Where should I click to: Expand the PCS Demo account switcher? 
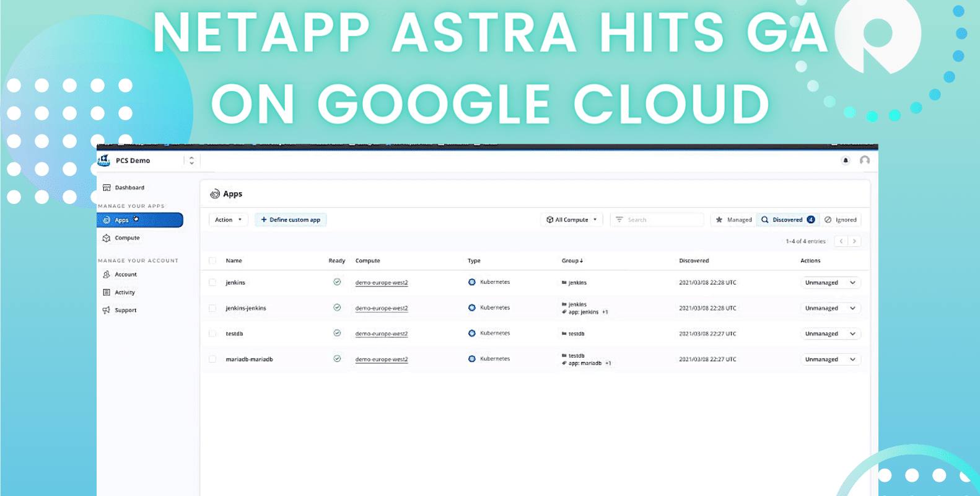pos(191,161)
